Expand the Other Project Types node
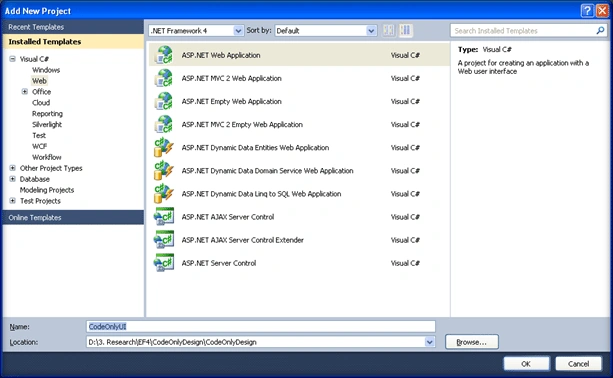Image resolution: width=613 pixels, height=378 pixels. [13, 168]
